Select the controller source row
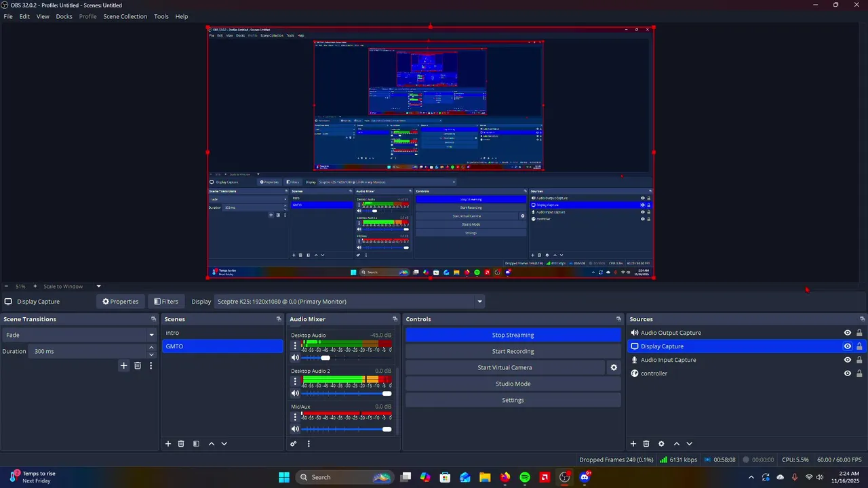Screen dimensions: 868x488 [x=745, y=373]
